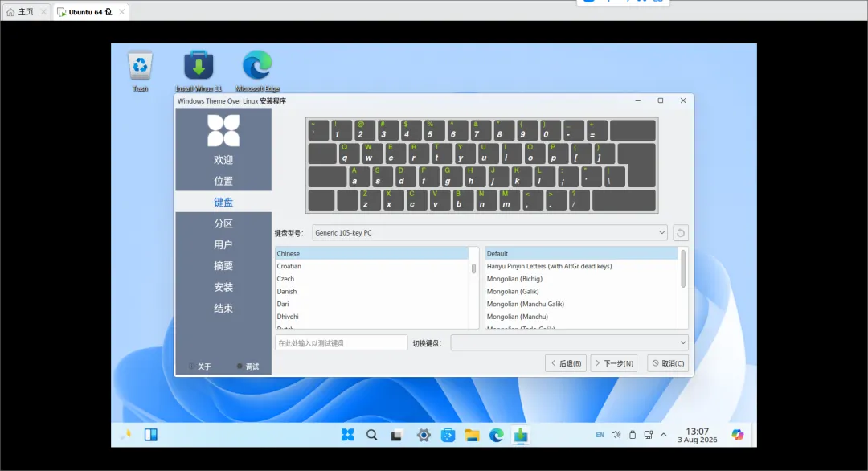
Task: Open the taskbar Start menu icon
Action: coord(348,435)
